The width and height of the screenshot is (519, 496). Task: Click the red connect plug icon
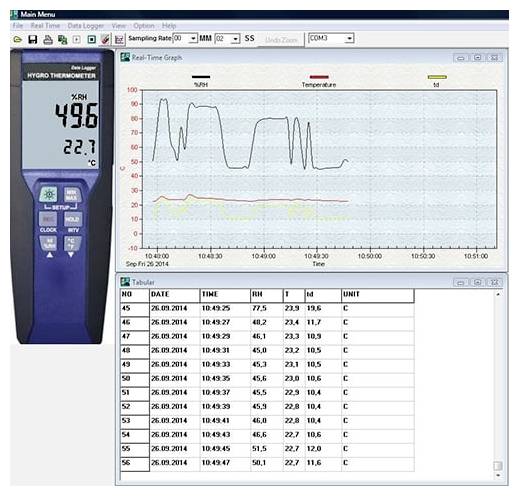[105, 39]
